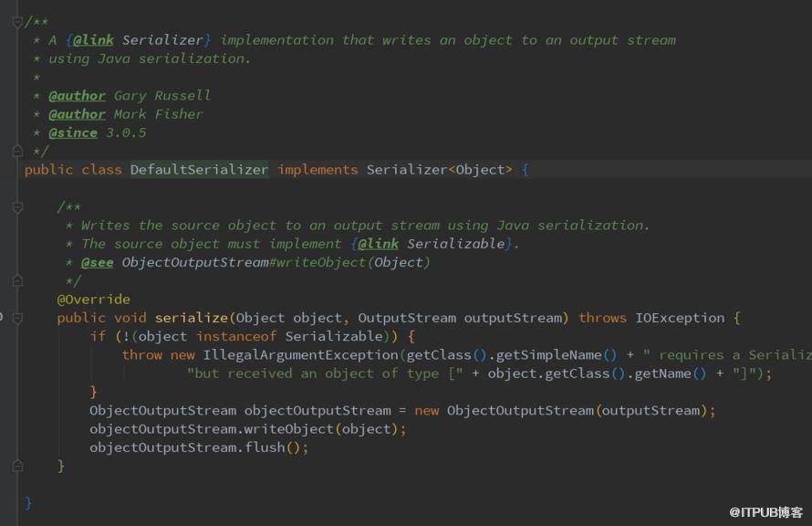This screenshot has height=526, width=812.
Task: Click the implements gutter icon beside serialize
Action: (2, 317)
